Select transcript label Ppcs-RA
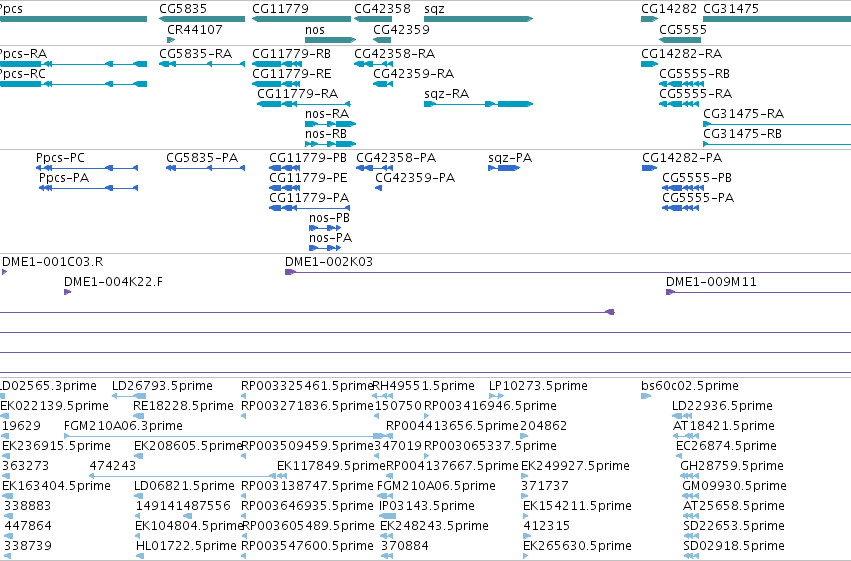 23,54
